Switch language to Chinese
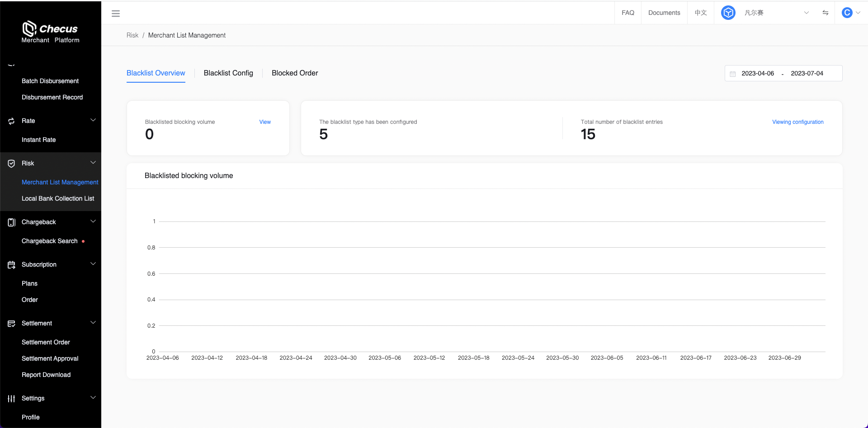 [700, 13]
